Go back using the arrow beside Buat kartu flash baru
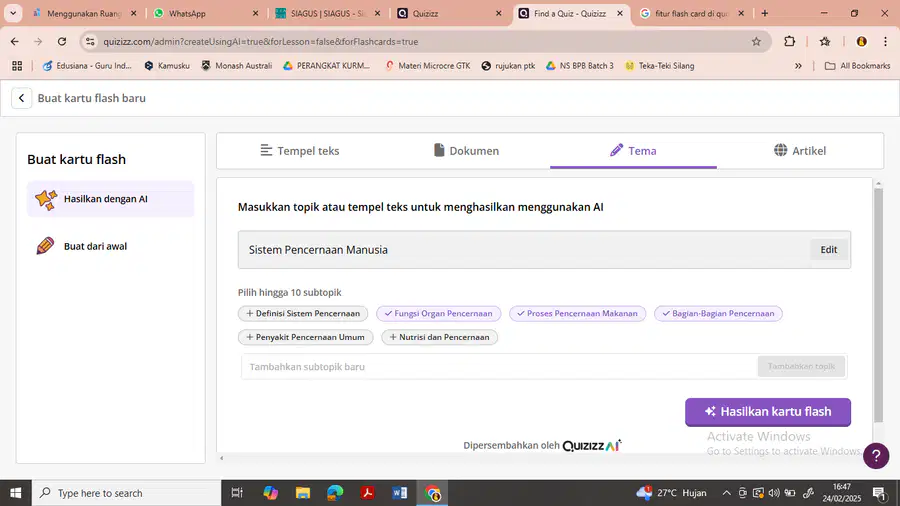Image resolution: width=900 pixels, height=506 pixels. pyautogui.click(x=21, y=98)
